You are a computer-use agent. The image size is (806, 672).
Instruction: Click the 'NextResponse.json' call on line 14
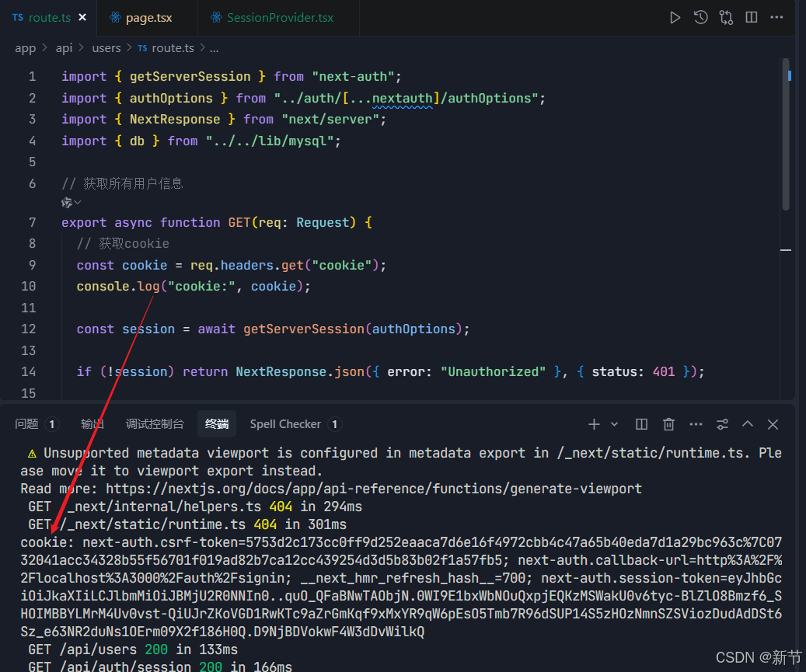300,371
